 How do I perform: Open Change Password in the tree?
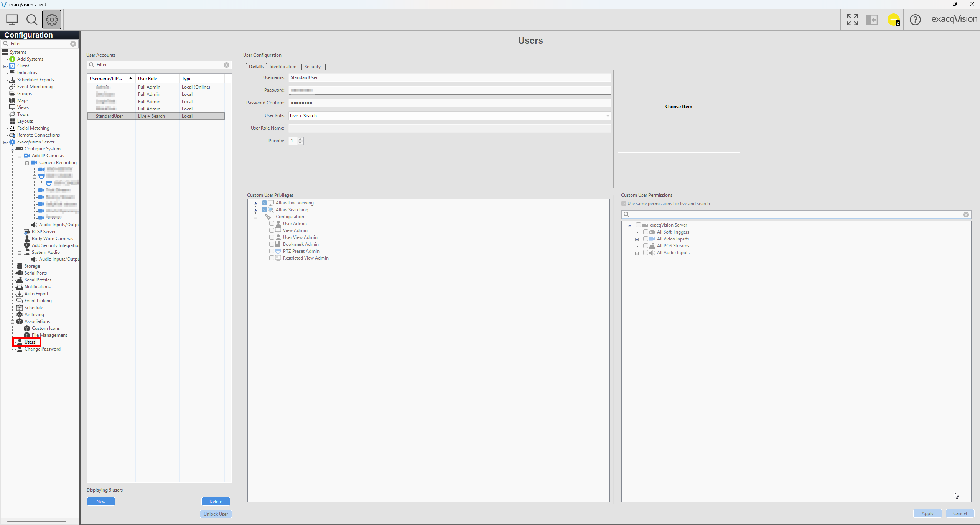[42, 349]
